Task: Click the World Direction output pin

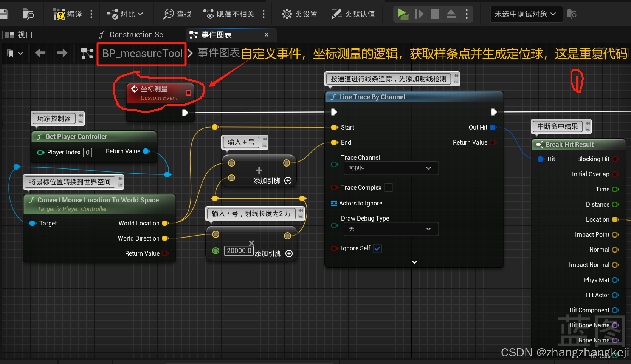Action: [165, 238]
